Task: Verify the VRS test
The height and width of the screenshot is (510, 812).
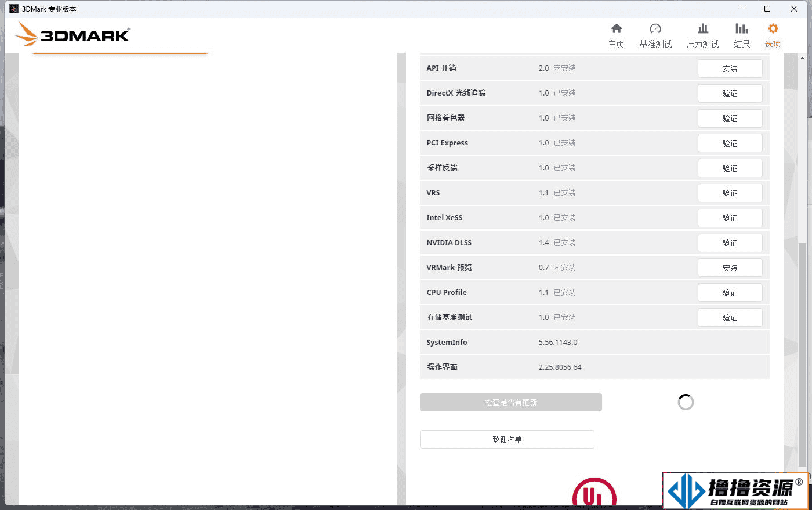Action: tap(730, 193)
